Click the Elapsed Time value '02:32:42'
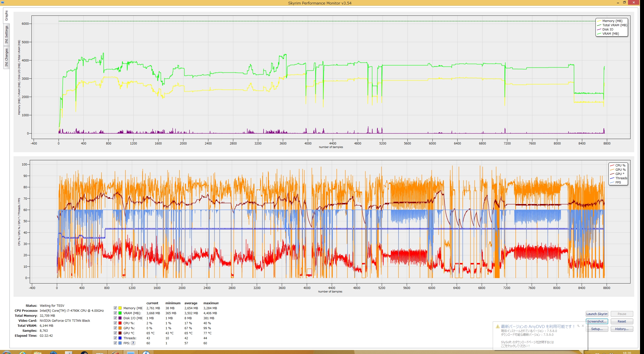Image resolution: width=644 pixels, height=354 pixels. pos(46,335)
